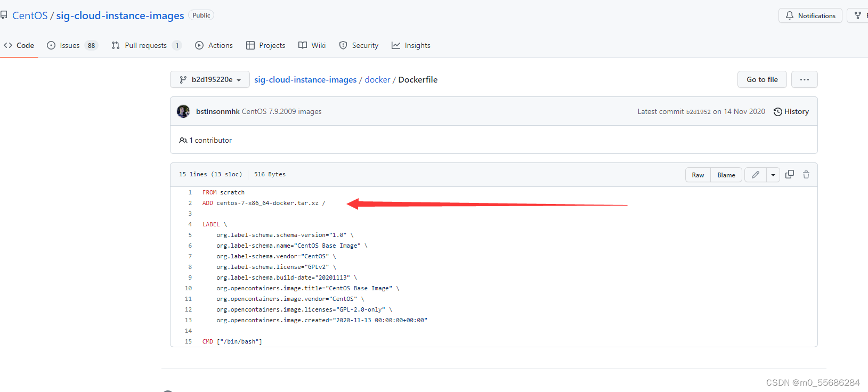
Task: Click the build-date="20201113" line
Action: point(287,277)
